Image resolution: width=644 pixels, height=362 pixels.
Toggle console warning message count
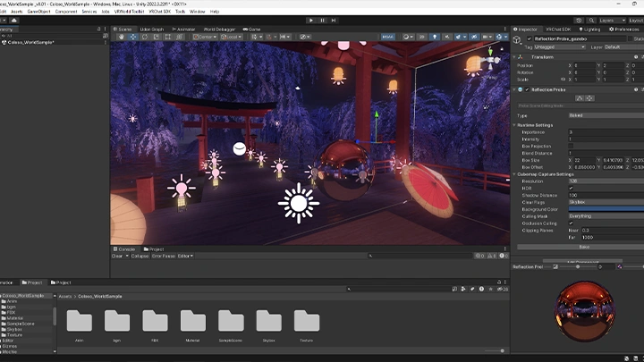(492, 256)
